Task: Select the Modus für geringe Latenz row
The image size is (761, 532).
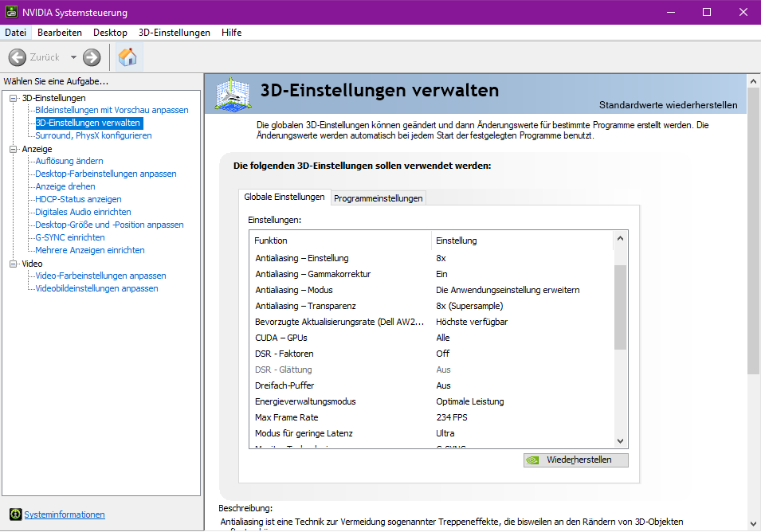Action: tap(431, 433)
